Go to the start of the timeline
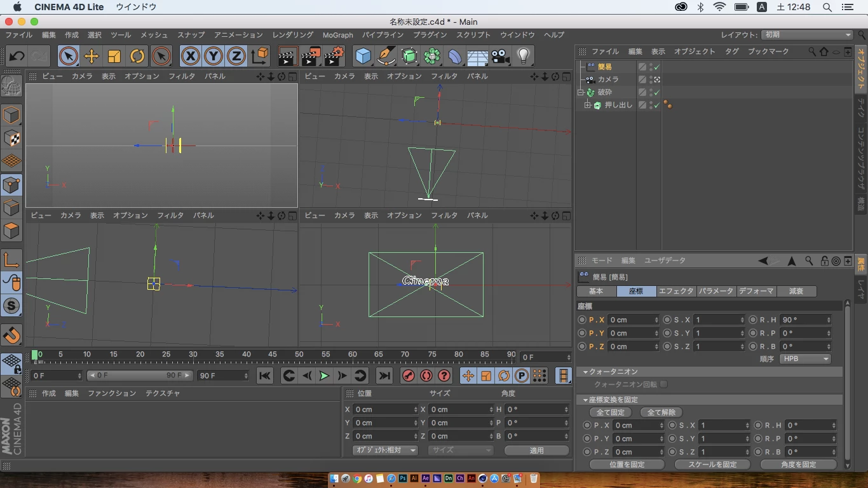Viewport: 868px width, 488px height. click(x=266, y=376)
